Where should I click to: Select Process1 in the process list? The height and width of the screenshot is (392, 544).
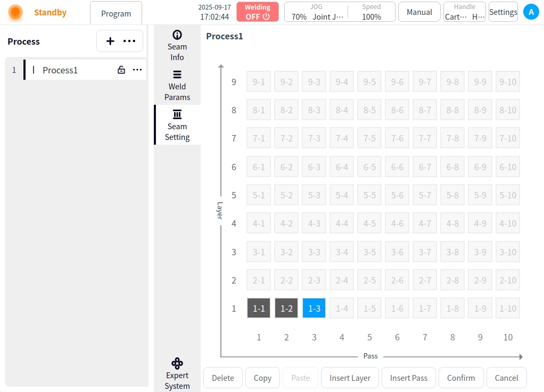tap(60, 70)
